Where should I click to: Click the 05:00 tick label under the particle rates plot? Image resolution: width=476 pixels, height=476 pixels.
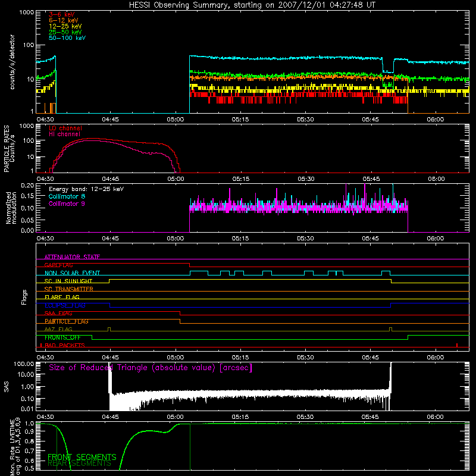(176, 179)
